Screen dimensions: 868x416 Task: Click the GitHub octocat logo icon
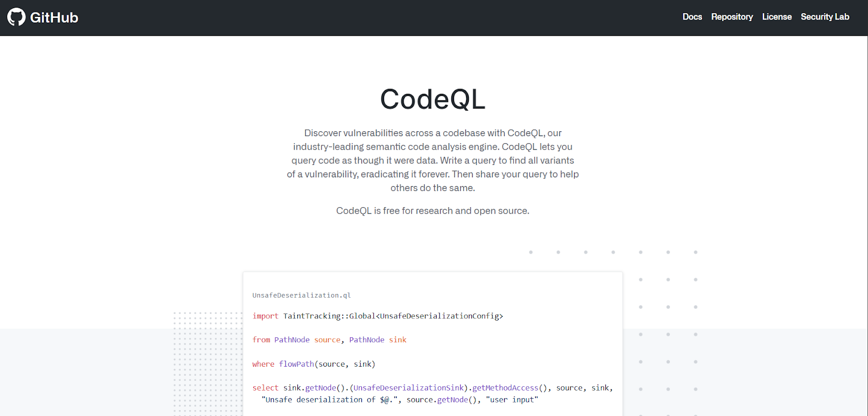point(16,17)
